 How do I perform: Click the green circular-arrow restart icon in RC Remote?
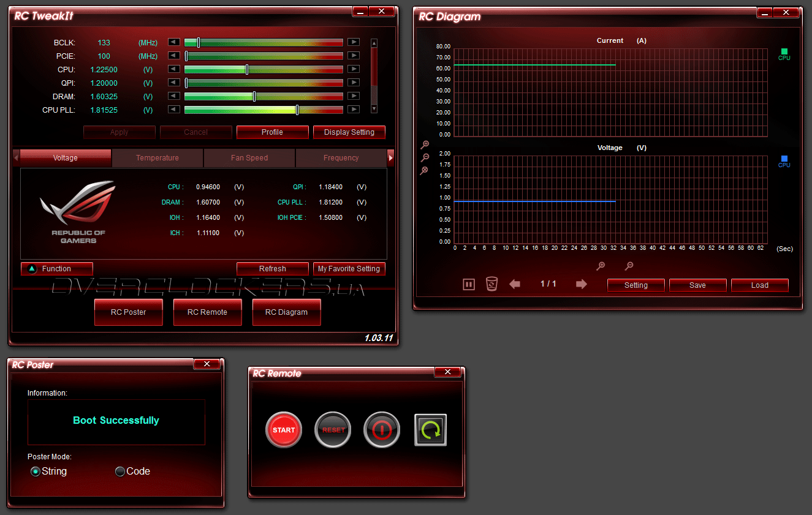[431, 430]
